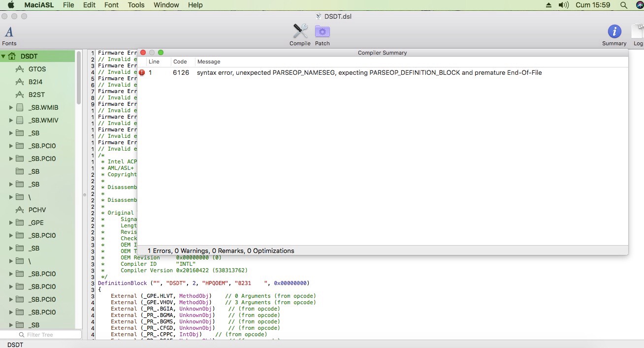This screenshot has height=348, width=644.
Task: Sort by the Code column header
Action: [180, 62]
